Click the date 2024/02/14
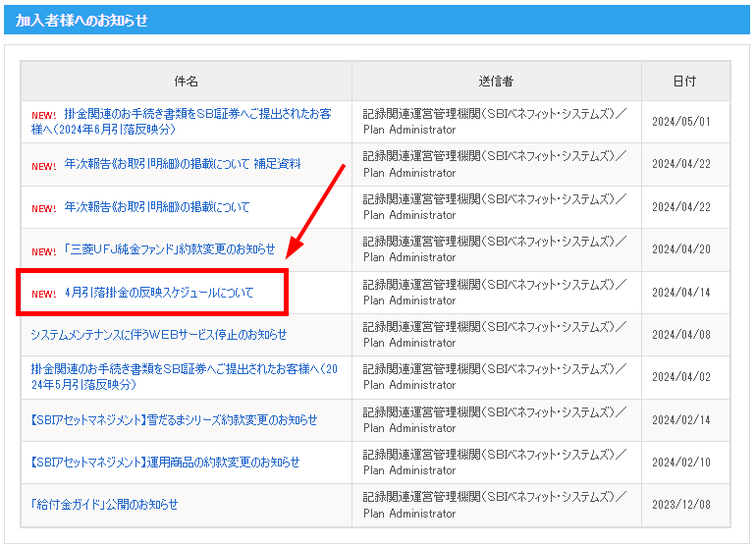The image size is (756, 546). click(681, 420)
